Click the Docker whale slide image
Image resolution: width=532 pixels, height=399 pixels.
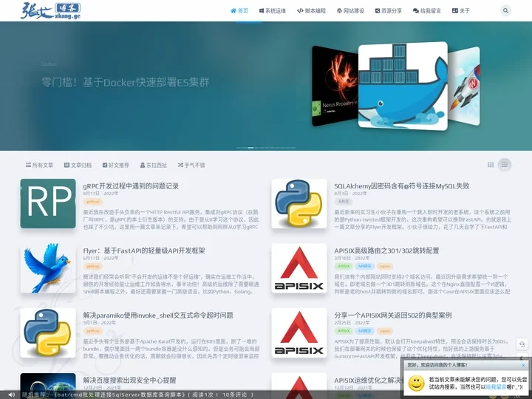403,86
